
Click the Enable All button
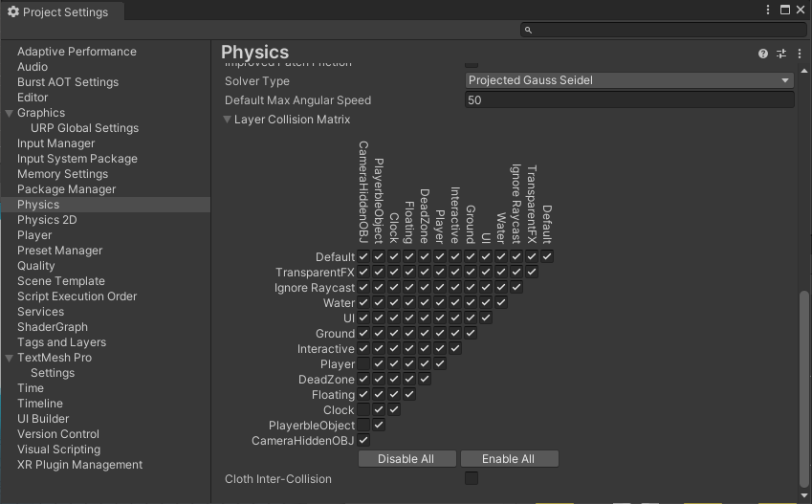(x=509, y=459)
